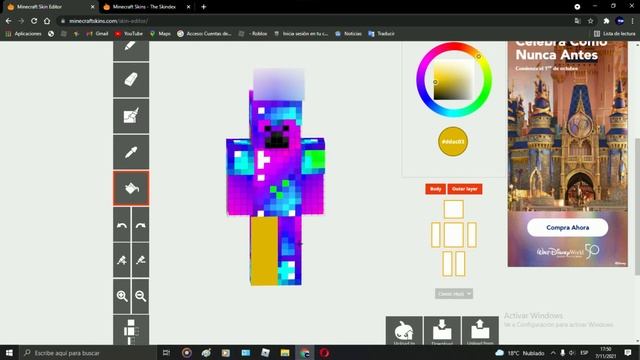The width and height of the screenshot is (640, 360).
Task: Close the Minecraft Skin Editor tab
Action: tap(93, 7)
